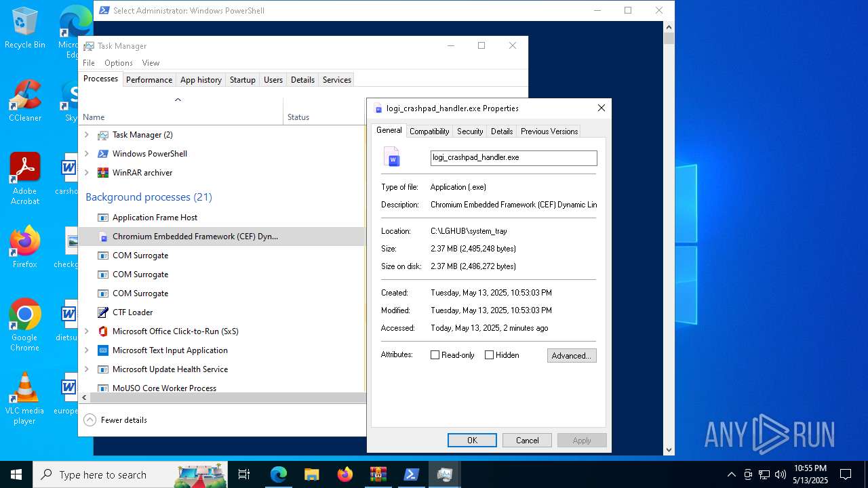Open Task View from the taskbar
868x488 pixels.
[x=244, y=474]
